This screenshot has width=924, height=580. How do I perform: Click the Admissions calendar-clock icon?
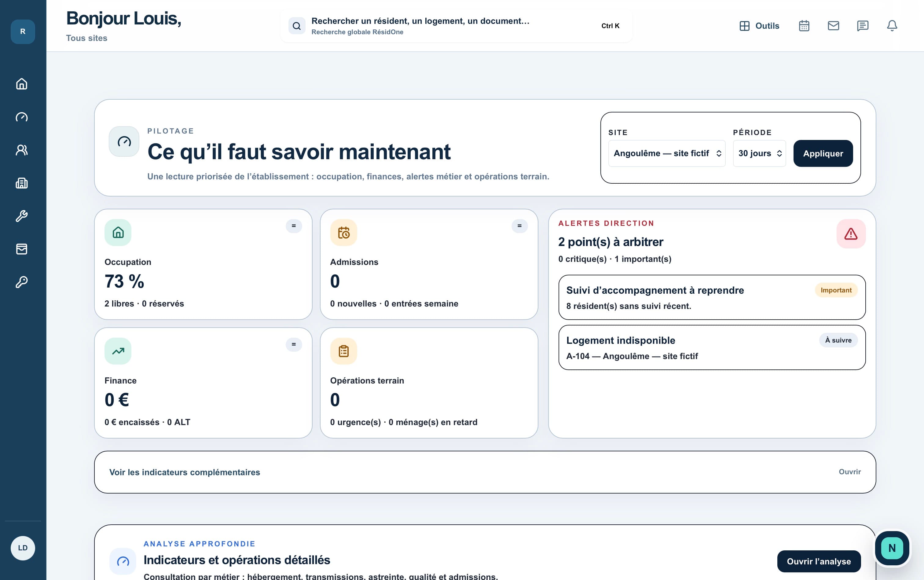tap(344, 233)
